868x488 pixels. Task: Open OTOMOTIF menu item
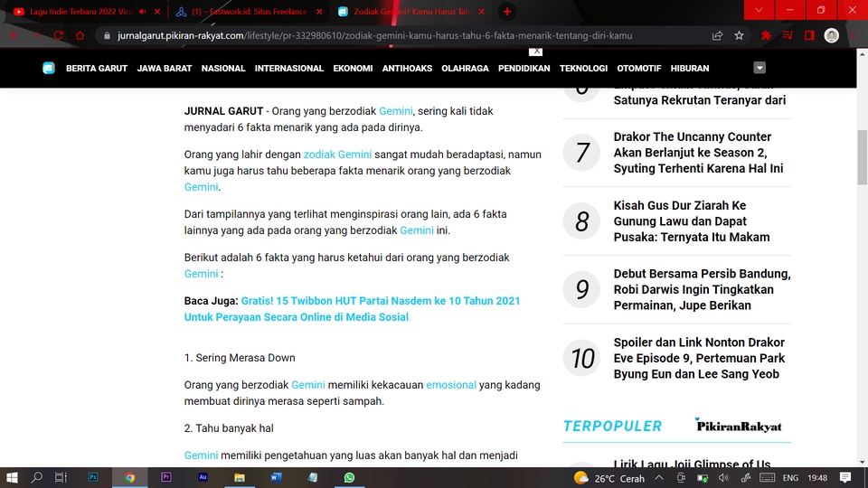coord(639,68)
